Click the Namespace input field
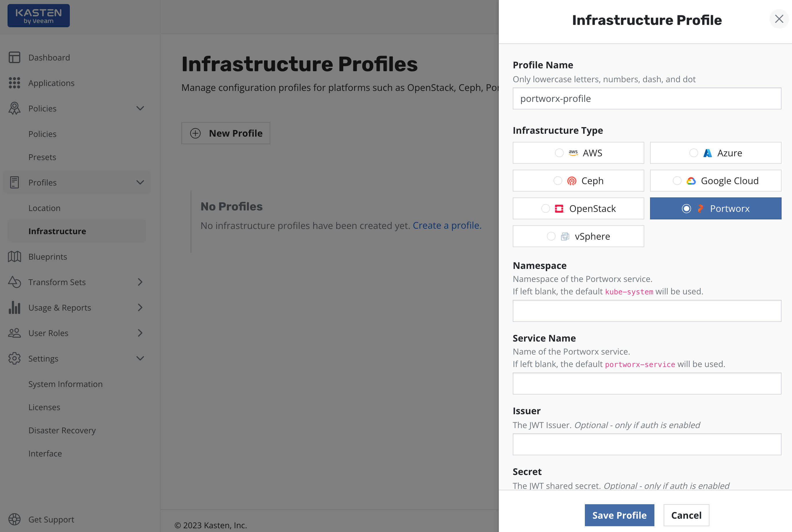 (x=647, y=311)
